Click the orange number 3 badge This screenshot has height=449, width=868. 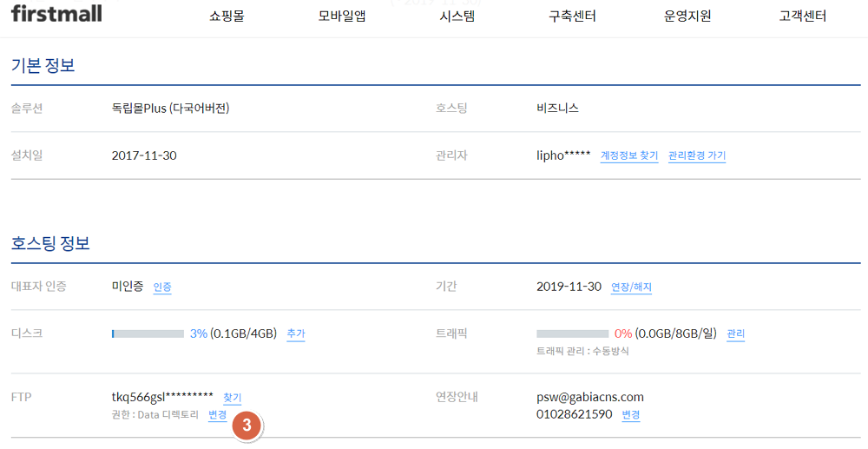247,426
